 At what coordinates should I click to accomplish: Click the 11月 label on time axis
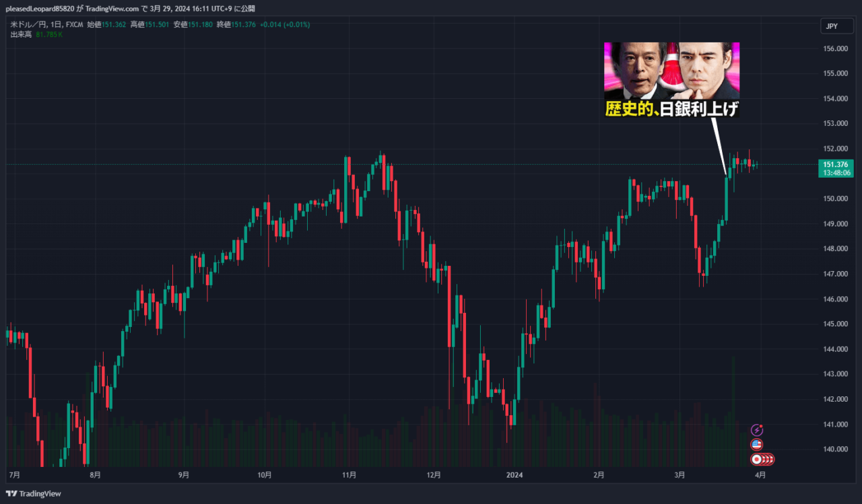[348, 475]
